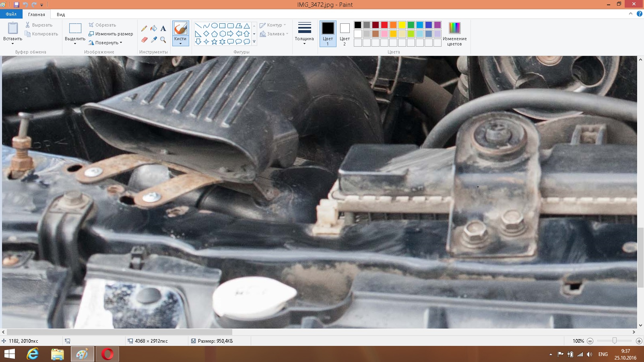Select the Text tool
The image size is (644, 362).
[x=163, y=29]
